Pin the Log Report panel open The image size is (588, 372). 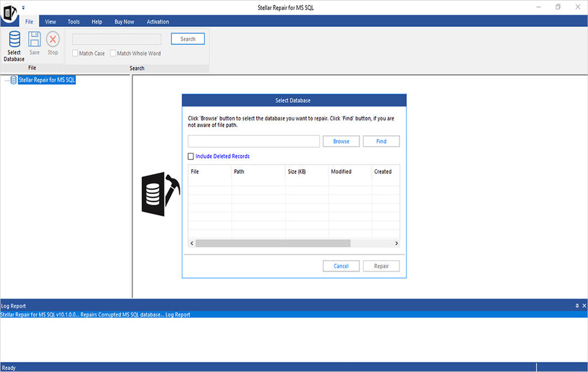tap(577, 305)
